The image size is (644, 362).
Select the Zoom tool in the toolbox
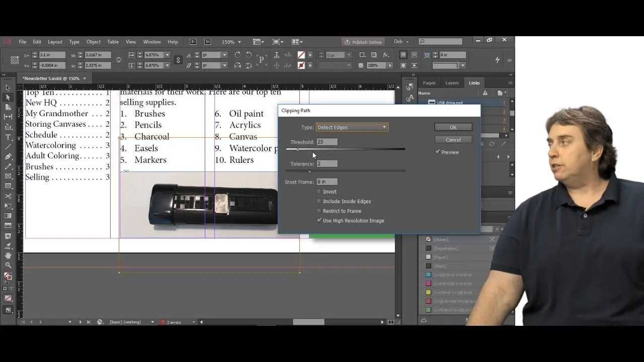point(8,265)
